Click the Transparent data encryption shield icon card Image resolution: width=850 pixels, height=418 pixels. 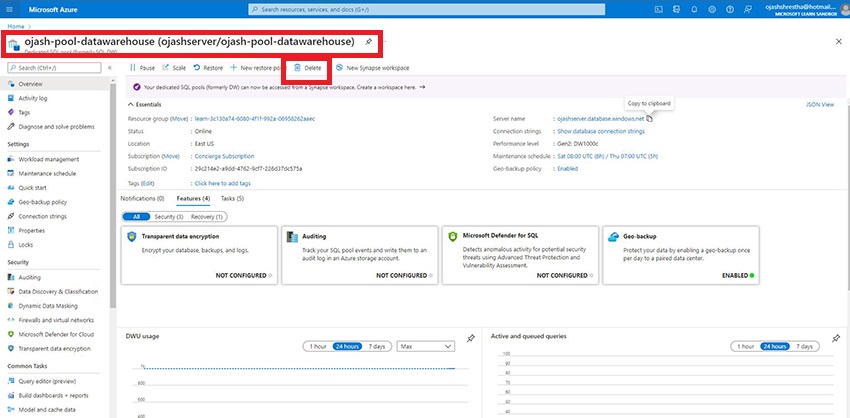(132, 237)
